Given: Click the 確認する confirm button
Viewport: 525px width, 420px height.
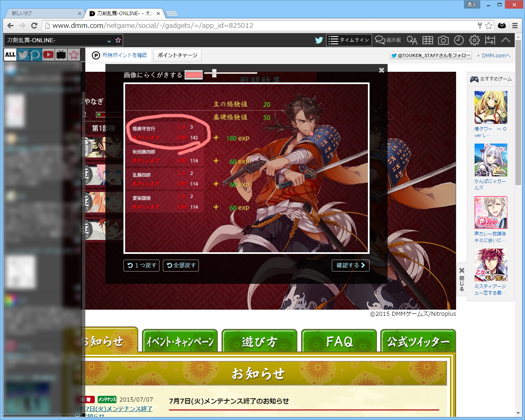Looking at the screenshot, I should [351, 265].
